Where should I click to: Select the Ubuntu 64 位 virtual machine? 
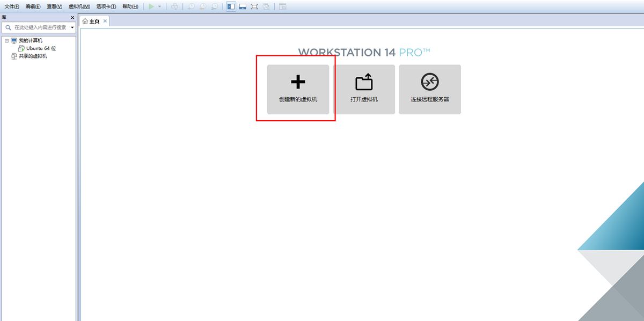[x=41, y=48]
